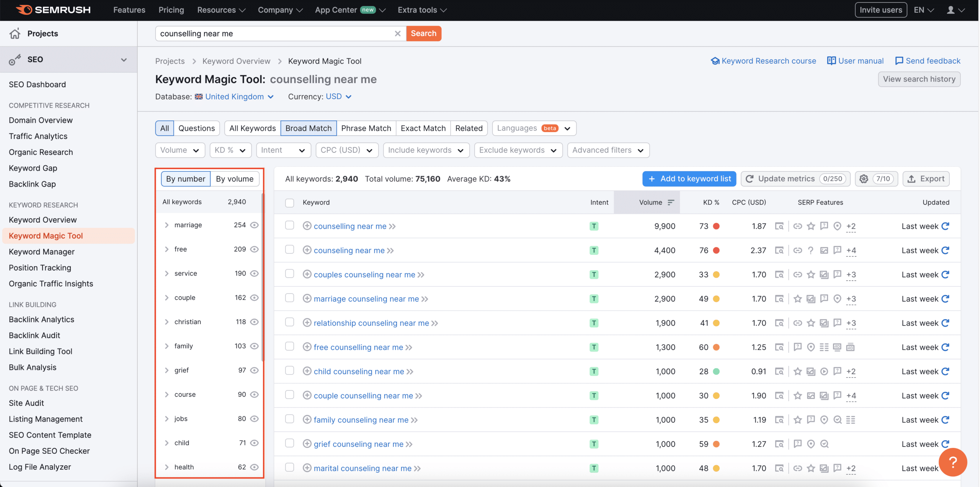
Task: Add couples counseling near me via plus icon
Action: [307, 274]
